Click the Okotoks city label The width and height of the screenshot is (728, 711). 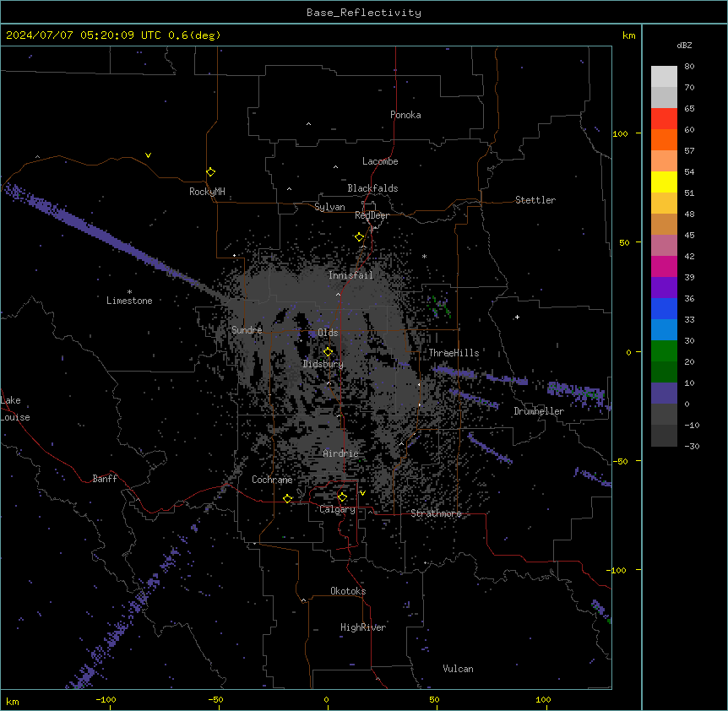(x=348, y=591)
